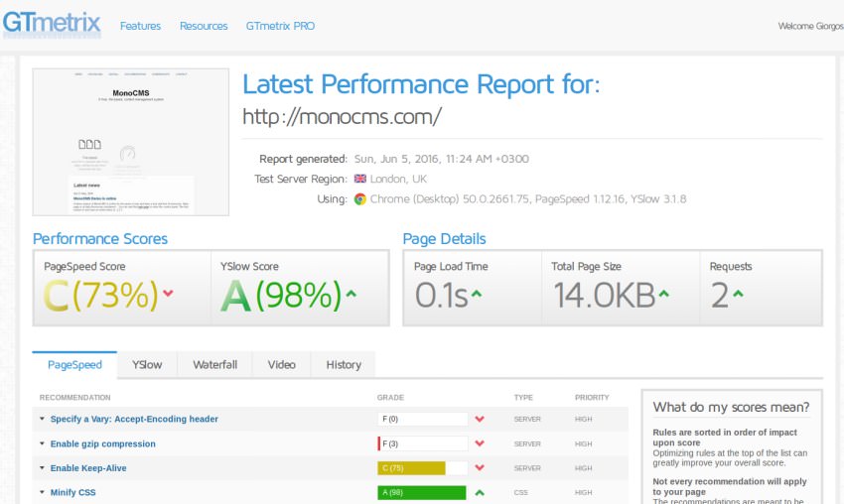The width and height of the screenshot is (844, 504).
Task: Switch to the YSlow tab
Action: (x=147, y=365)
